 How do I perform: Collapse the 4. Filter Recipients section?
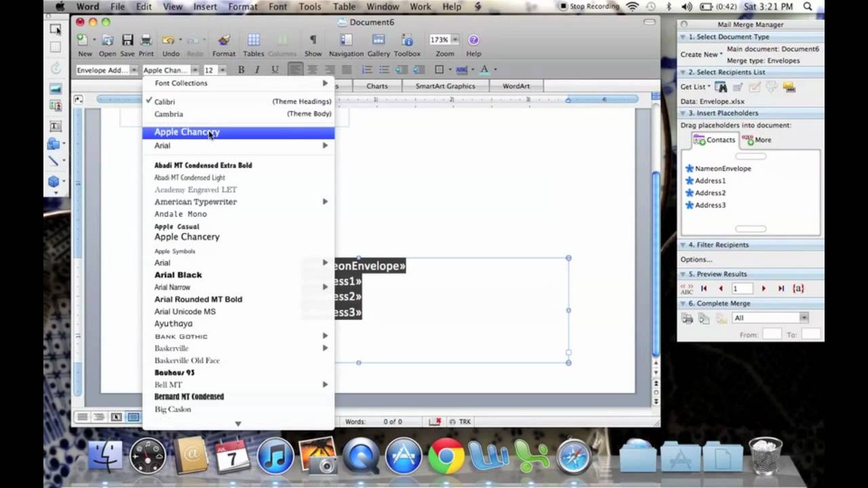684,245
